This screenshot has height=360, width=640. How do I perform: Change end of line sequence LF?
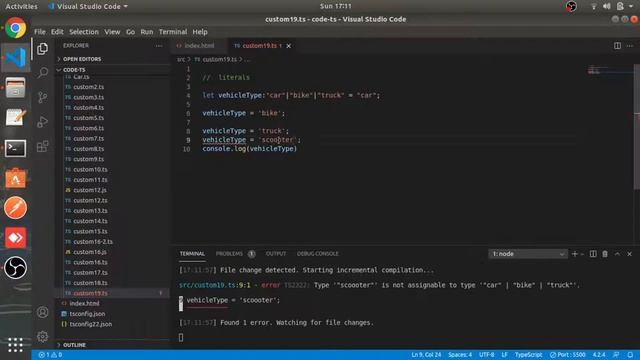[x=504, y=355]
